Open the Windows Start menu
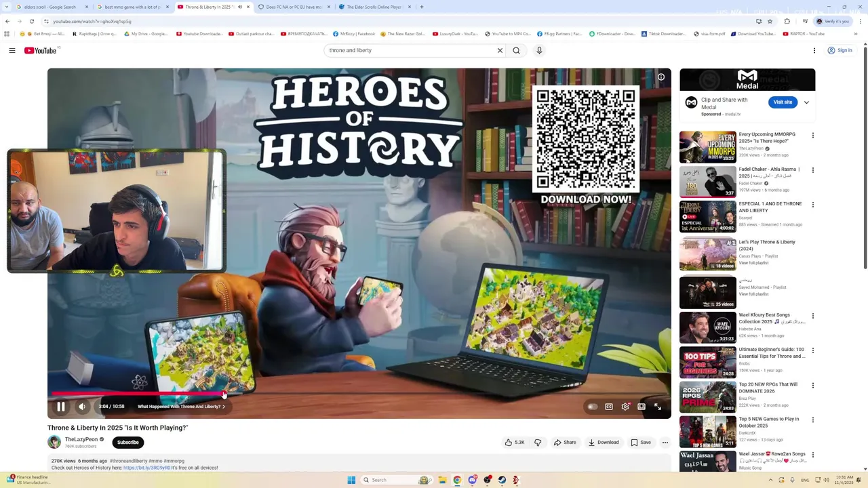Image resolution: width=868 pixels, height=488 pixels. [351, 480]
